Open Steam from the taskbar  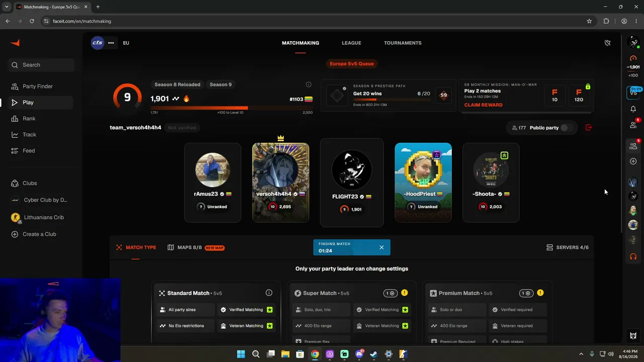pyautogui.click(x=374, y=354)
